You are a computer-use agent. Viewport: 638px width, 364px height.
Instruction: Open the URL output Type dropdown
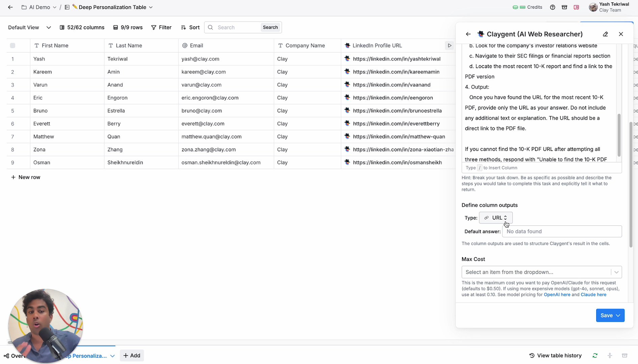496,218
